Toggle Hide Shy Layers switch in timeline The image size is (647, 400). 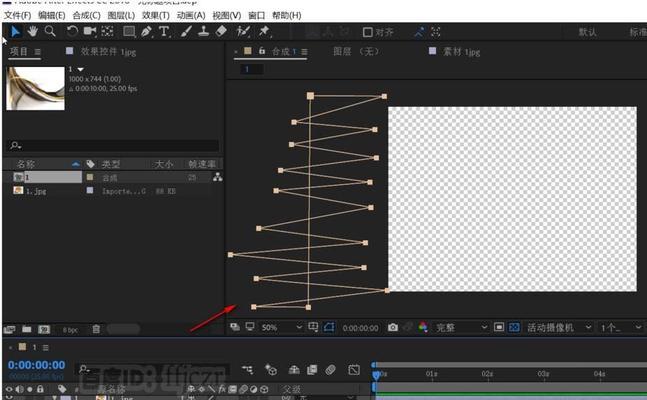(x=294, y=369)
